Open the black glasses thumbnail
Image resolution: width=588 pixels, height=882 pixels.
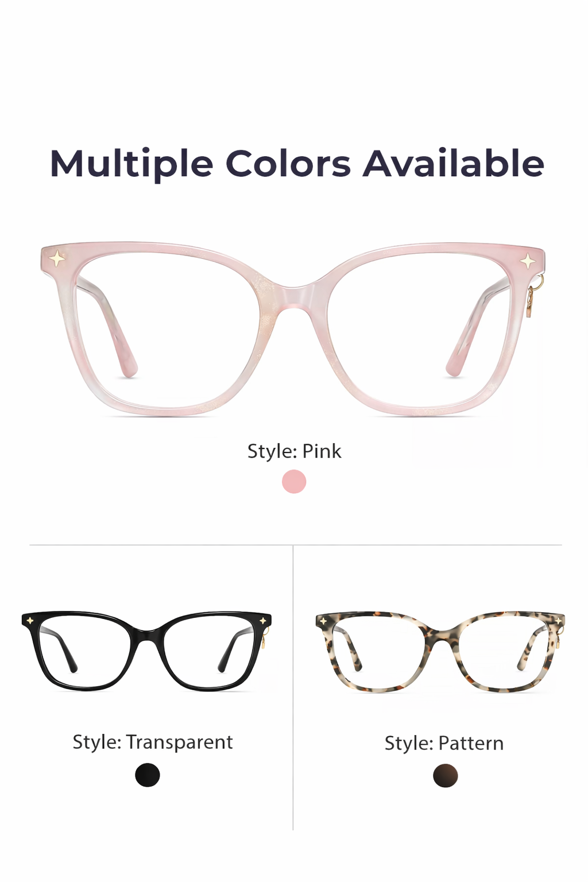[x=146, y=651]
